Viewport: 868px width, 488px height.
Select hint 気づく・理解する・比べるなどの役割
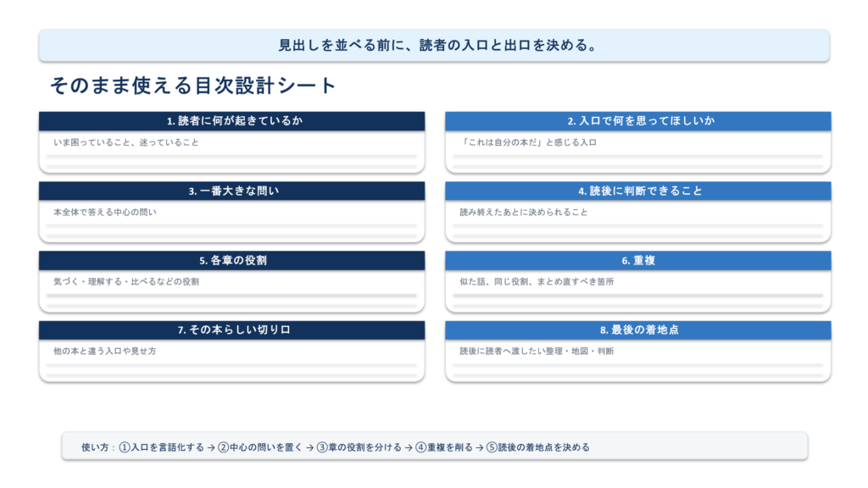point(126,281)
